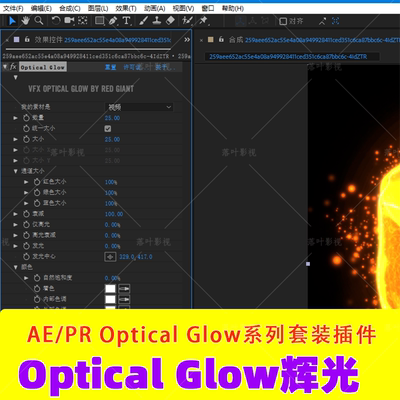Select the Selection arrow tool
Image resolution: width=400 pixels, height=400 pixels.
[12, 21]
